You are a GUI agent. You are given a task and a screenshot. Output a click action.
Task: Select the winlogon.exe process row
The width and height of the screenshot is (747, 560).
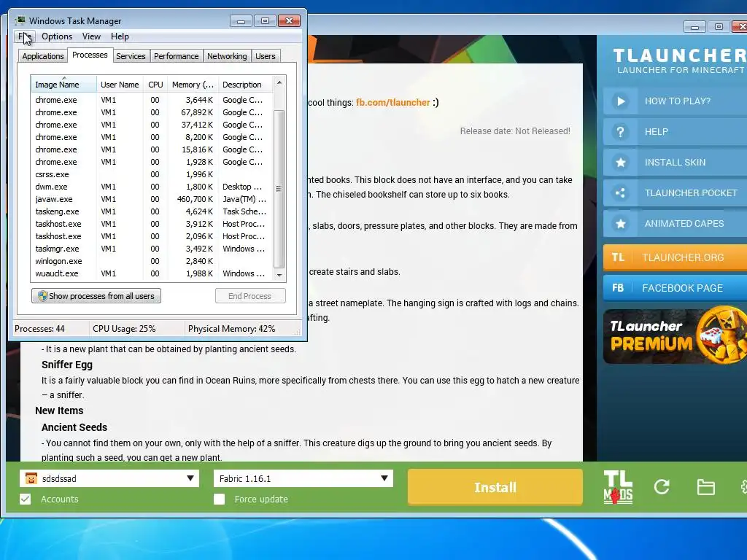click(x=152, y=261)
